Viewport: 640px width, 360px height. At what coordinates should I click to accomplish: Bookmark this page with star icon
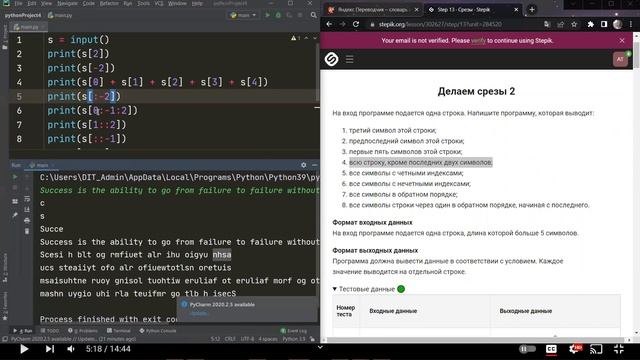coord(574,24)
